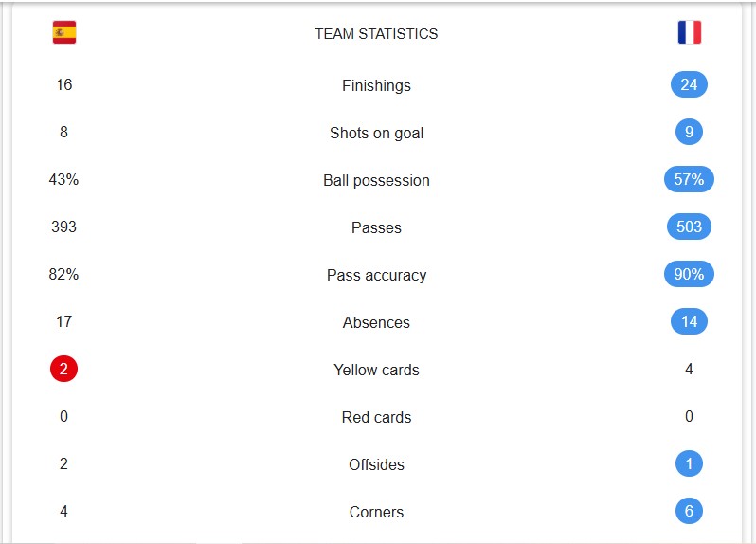This screenshot has width=756, height=544.
Task: Click France's yellow cards value 4
Action: click(x=689, y=370)
